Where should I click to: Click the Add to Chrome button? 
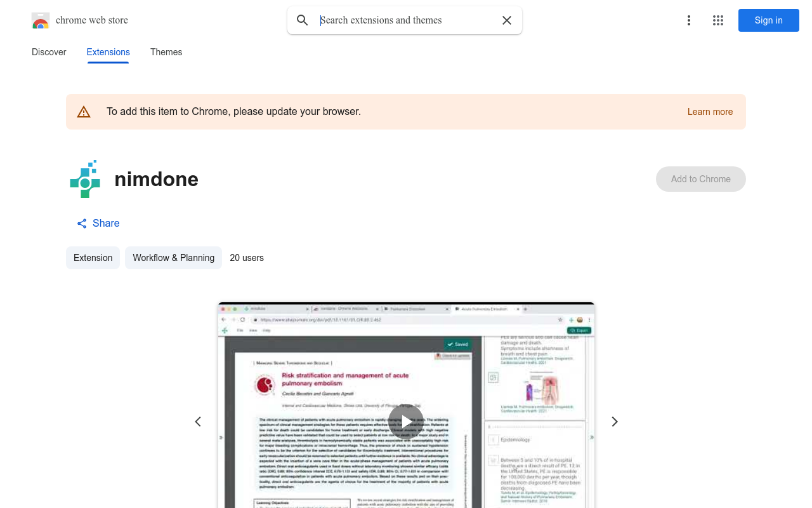pyautogui.click(x=701, y=179)
